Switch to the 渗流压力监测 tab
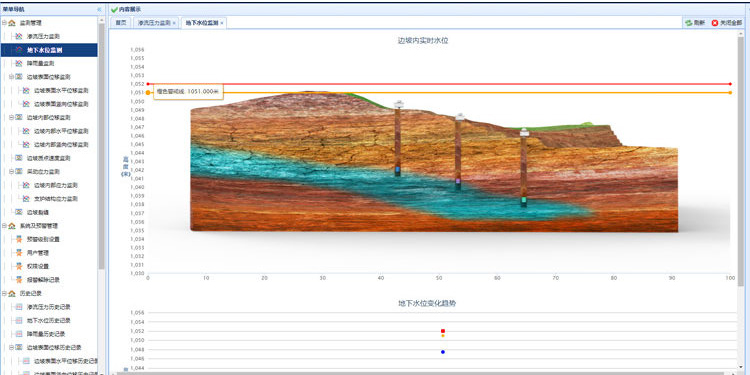 [154, 23]
